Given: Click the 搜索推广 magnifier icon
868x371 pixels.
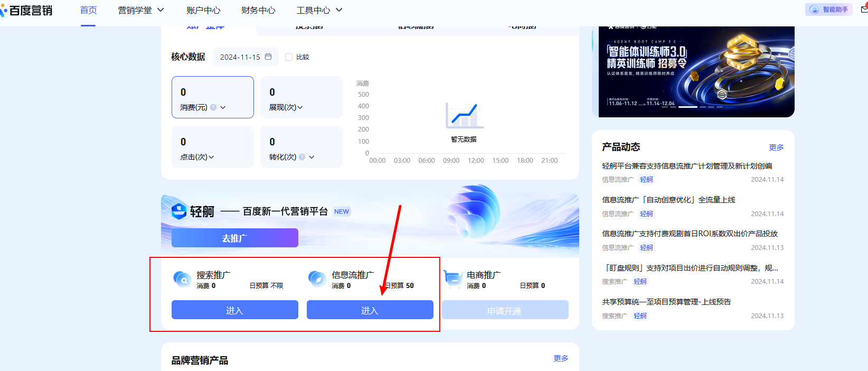Looking at the screenshot, I should click(182, 279).
